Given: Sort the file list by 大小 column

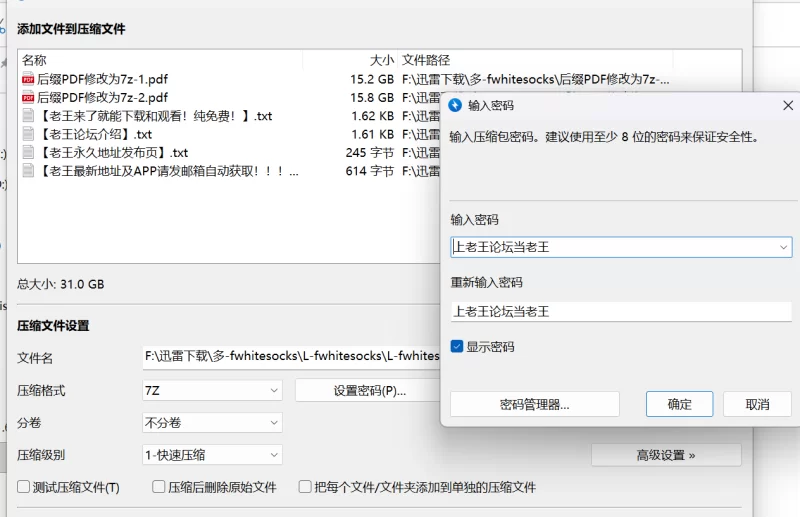Looking at the screenshot, I should 382,60.
